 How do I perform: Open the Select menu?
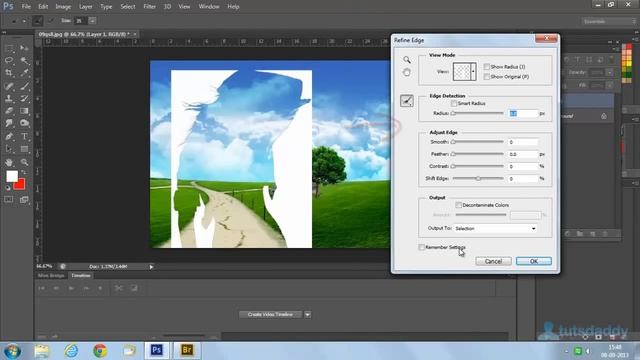click(x=128, y=7)
